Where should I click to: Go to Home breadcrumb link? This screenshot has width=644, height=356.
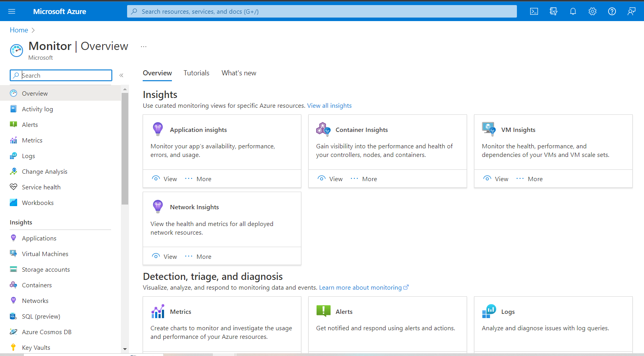pyautogui.click(x=19, y=30)
